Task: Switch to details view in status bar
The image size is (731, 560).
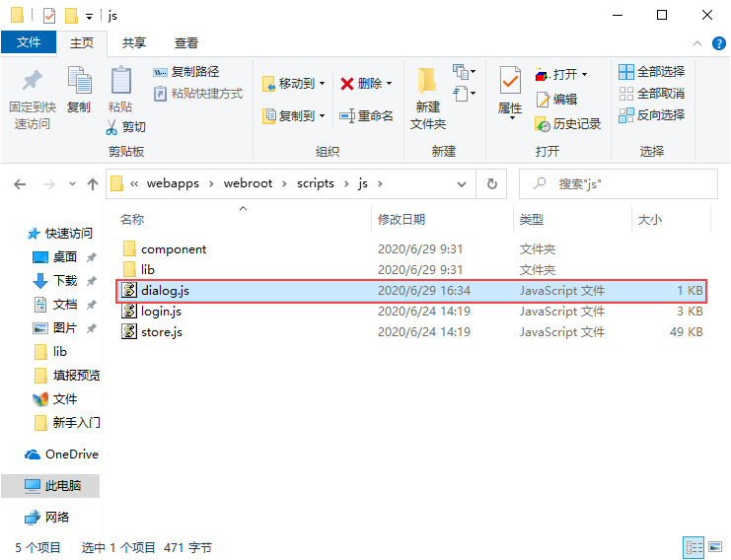Action: pos(694,546)
